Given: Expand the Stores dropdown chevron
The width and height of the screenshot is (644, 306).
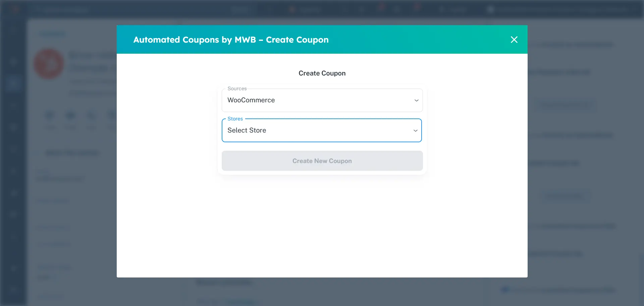Looking at the screenshot, I should (415, 131).
